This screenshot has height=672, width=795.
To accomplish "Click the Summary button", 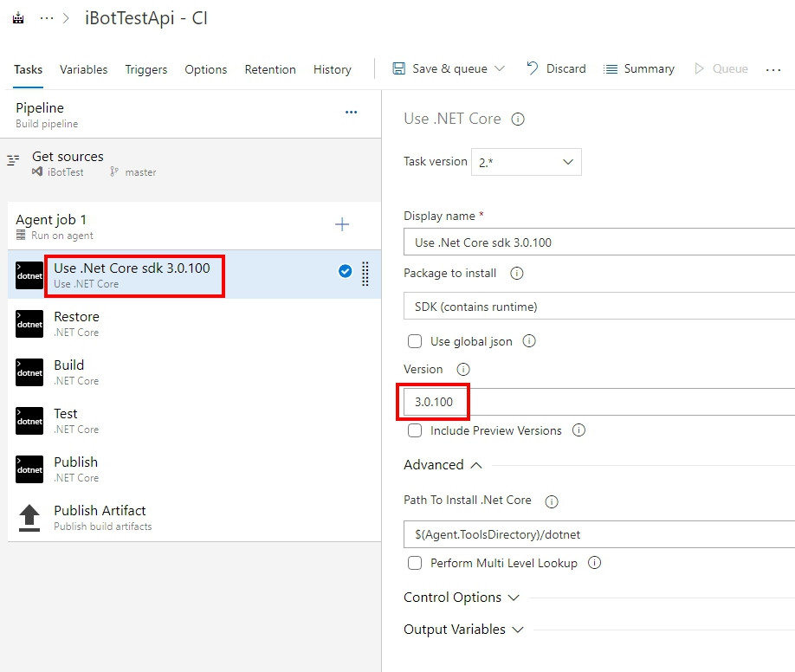I will tap(639, 68).
